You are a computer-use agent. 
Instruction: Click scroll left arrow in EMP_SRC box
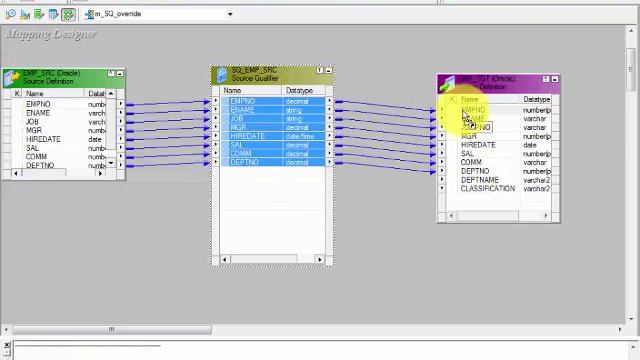click(16, 173)
